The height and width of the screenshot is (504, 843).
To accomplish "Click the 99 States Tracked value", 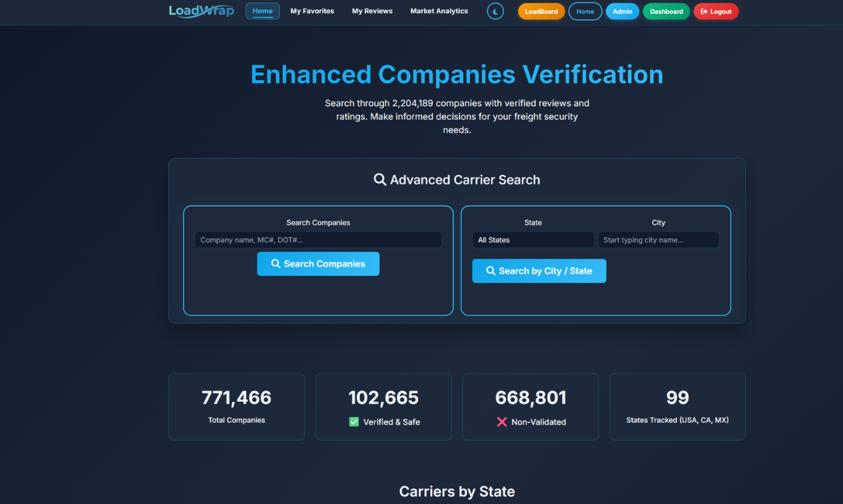I will pos(678,397).
